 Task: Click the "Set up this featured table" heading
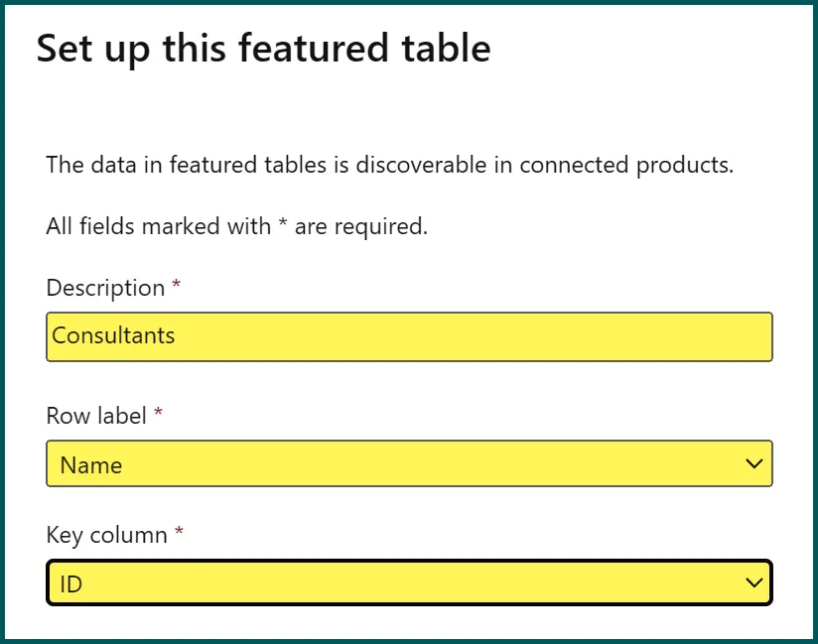263,48
